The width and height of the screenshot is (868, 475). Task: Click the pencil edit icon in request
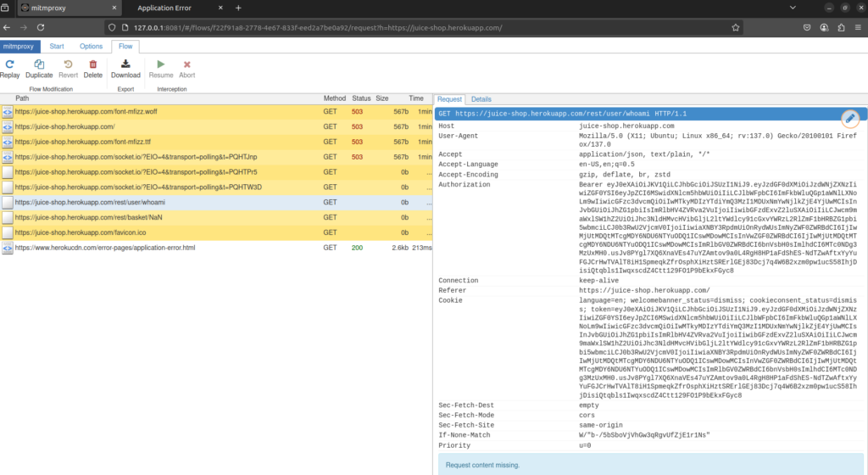tap(850, 118)
